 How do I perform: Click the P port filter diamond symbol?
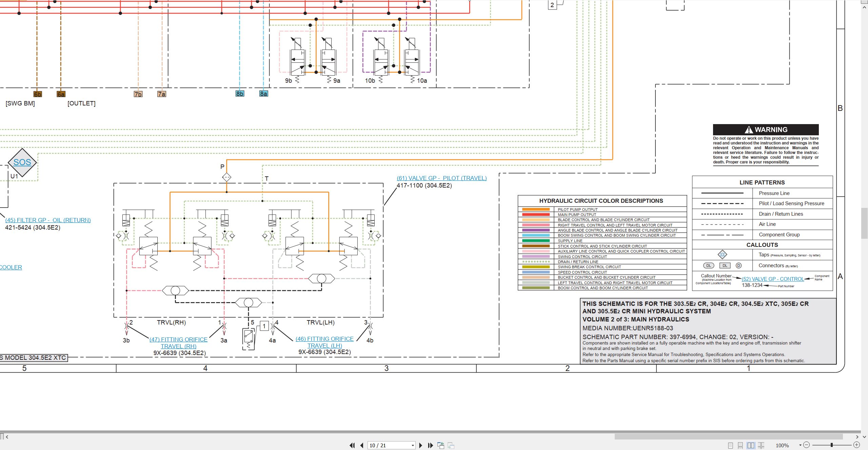point(226,177)
